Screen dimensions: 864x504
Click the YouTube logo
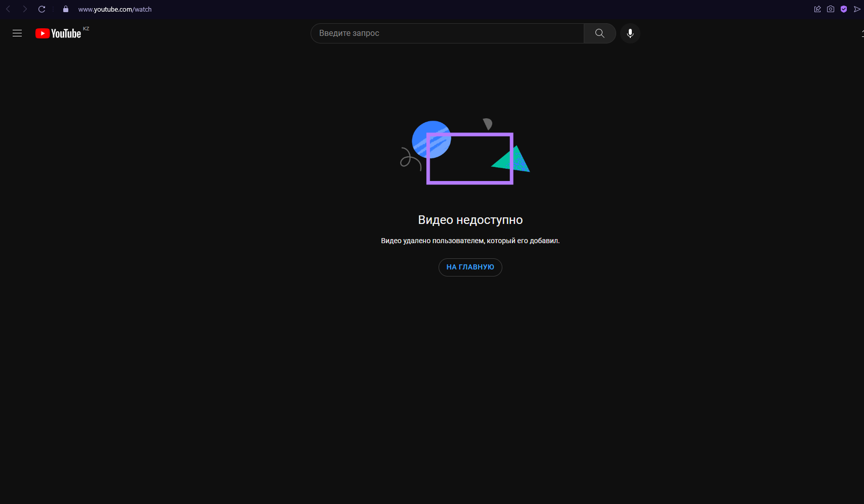pos(58,33)
